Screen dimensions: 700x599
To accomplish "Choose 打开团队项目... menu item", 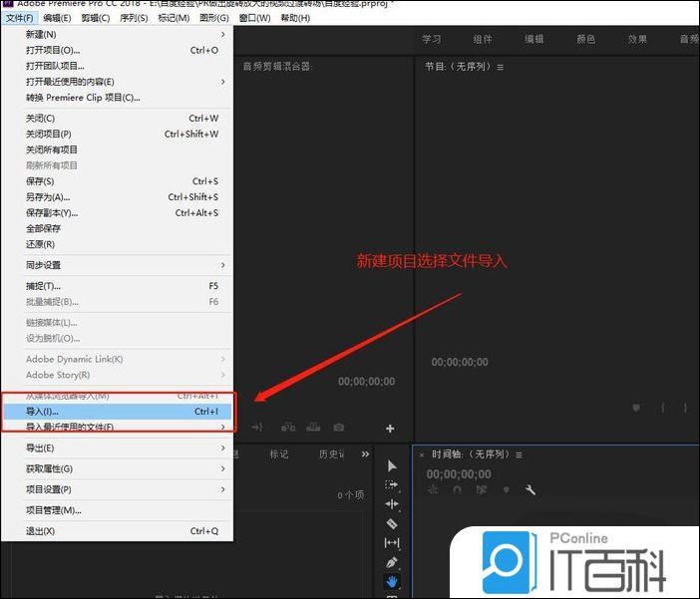I will pyautogui.click(x=117, y=66).
